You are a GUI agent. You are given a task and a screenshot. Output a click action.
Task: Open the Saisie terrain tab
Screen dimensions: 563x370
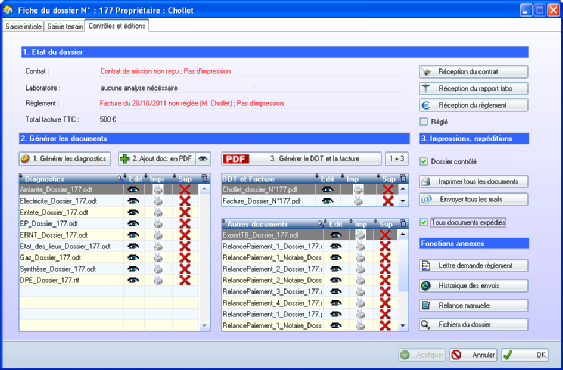[x=65, y=27]
